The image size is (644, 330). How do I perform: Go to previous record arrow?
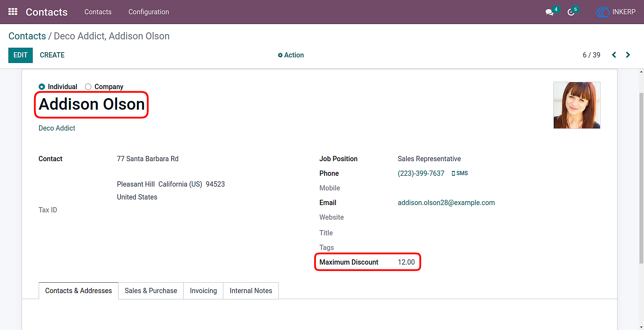point(614,55)
